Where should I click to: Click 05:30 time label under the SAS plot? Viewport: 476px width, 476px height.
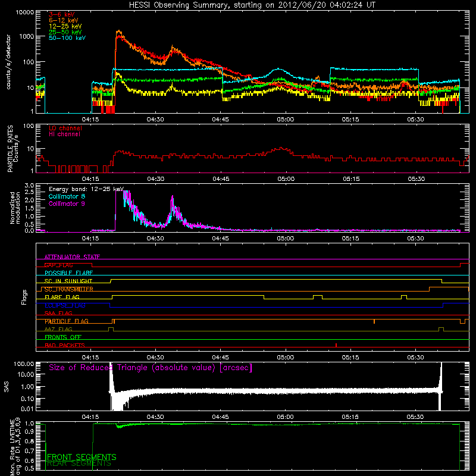coord(415,417)
